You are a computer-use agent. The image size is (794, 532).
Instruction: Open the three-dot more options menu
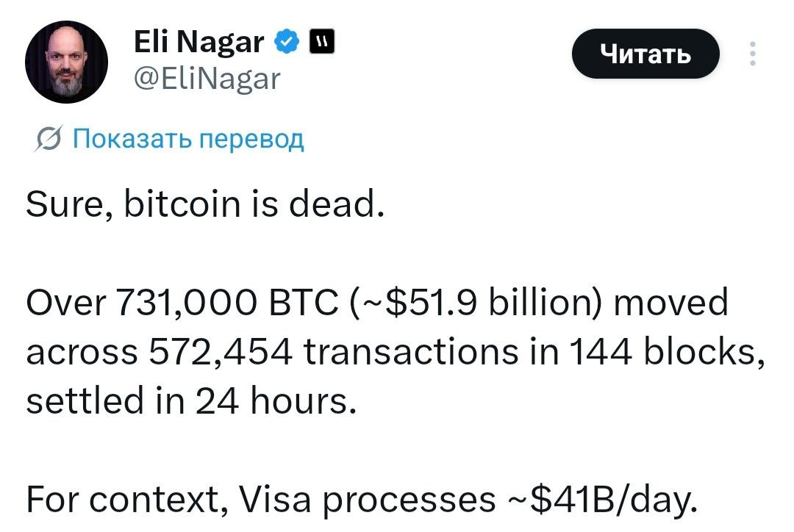click(752, 54)
